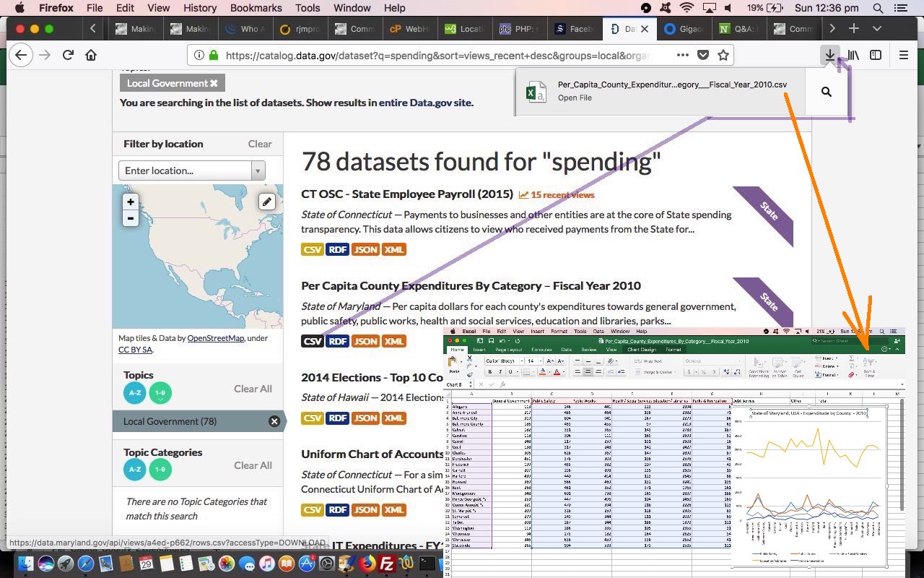The image size is (924, 578).
Task: Show file in Finder magnifier icon
Action: [827, 92]
